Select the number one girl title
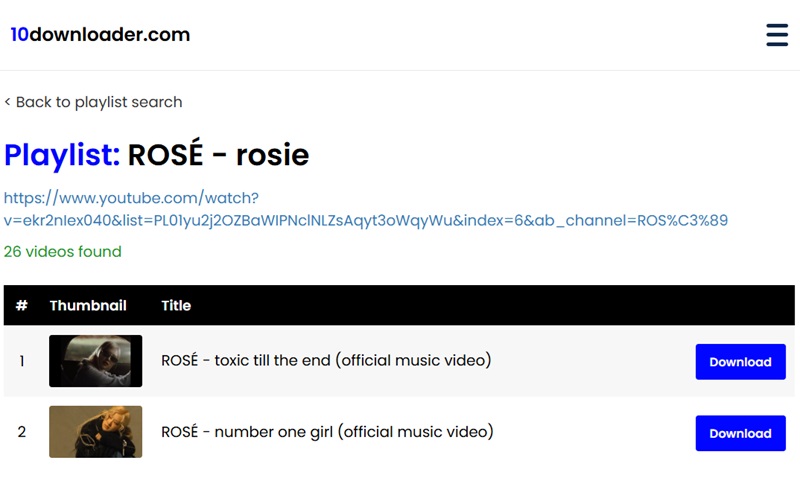800x479 pixels. [327, 432]
